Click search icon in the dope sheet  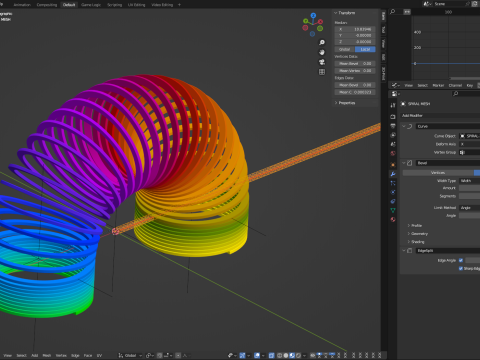pyautogui.click(x=393, y=12)
